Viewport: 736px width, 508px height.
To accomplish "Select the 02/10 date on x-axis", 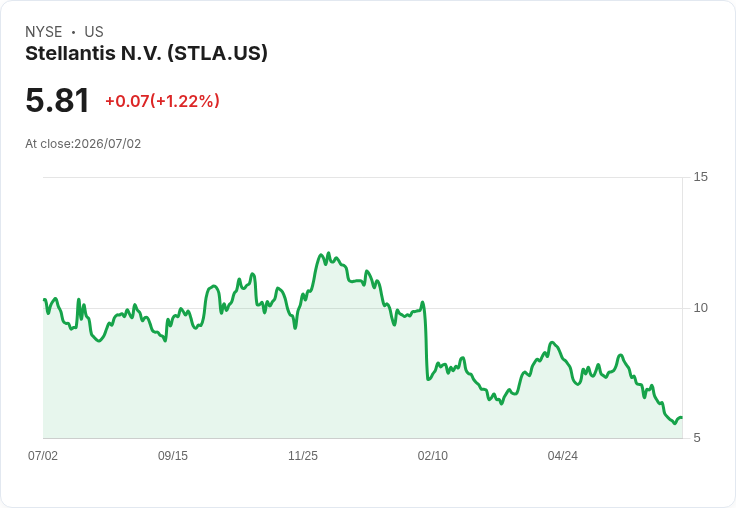I will (x=433, y=456).
